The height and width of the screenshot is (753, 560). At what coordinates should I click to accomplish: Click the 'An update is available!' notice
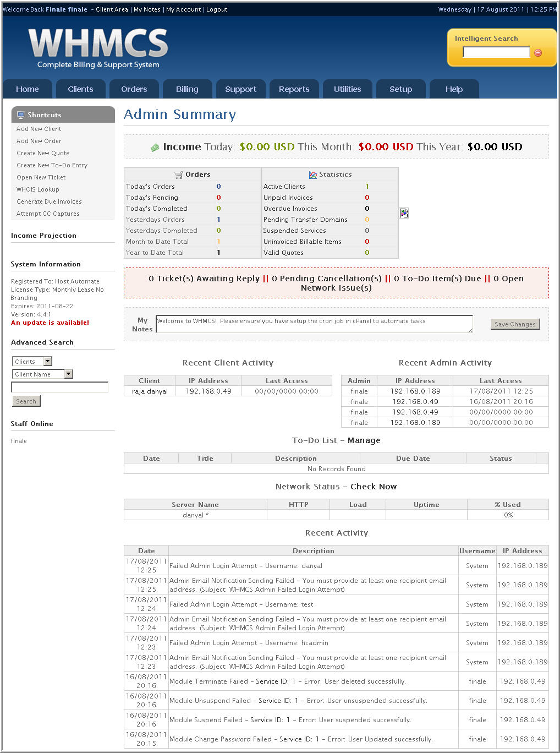pyautogui.click(x=50, y=323)
